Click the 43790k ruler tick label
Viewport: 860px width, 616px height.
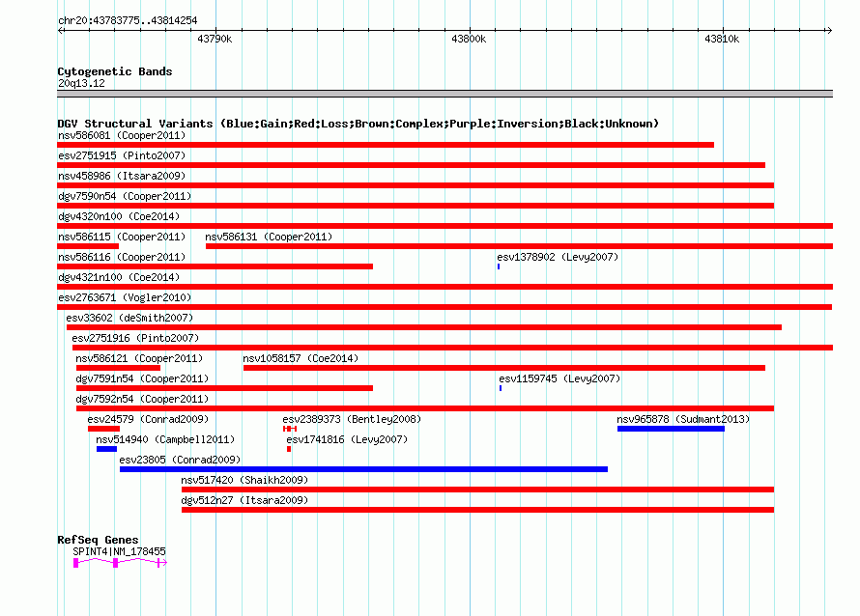coord(215,39)
